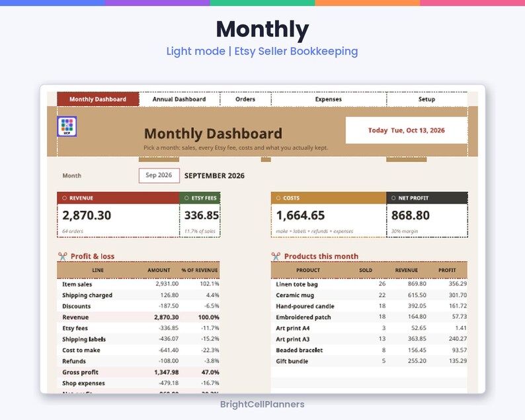The image size is (525, 420).
Task: Select the Linen tote bag product
Action: [x=297, y=284]
